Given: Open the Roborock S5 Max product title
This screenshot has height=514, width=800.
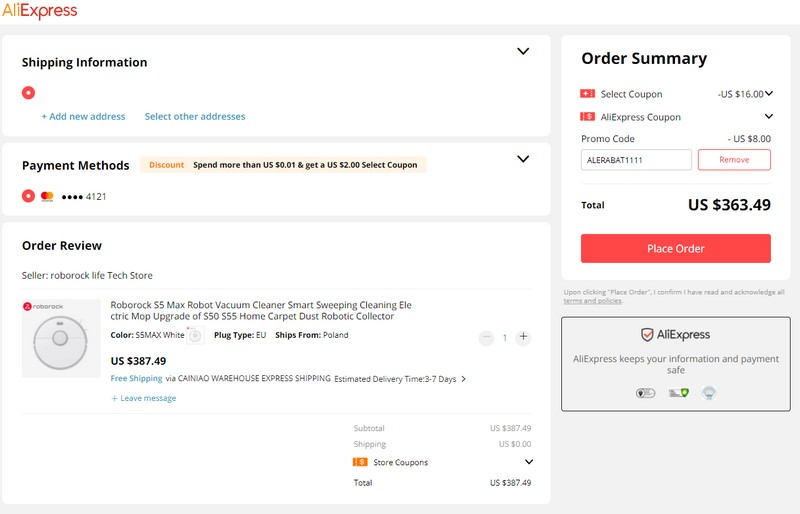Looking at the screenshot, I should [x=261, y=310].
